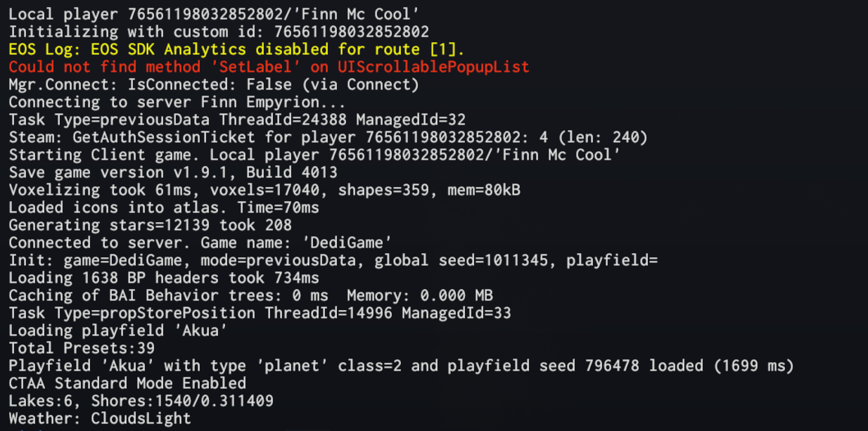Click 'Initializing with custom id' line
Image resolution: width=868 pixels, height=431 pixels.
219,32
